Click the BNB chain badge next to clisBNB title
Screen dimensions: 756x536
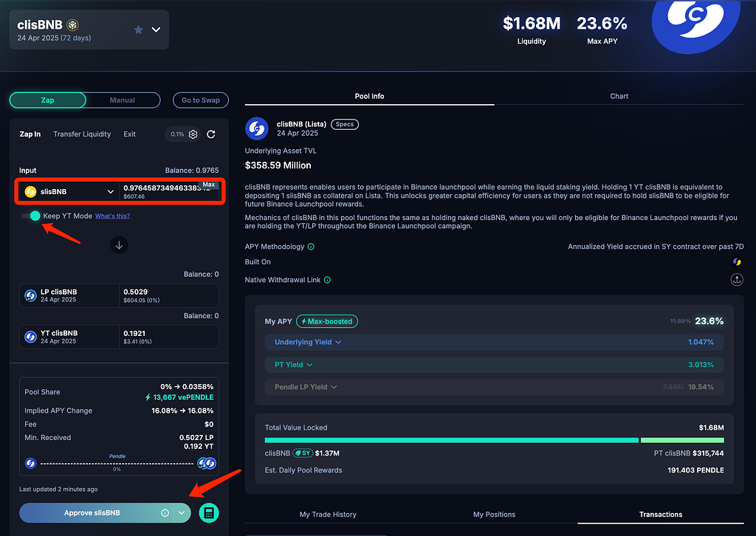point(73,24)
